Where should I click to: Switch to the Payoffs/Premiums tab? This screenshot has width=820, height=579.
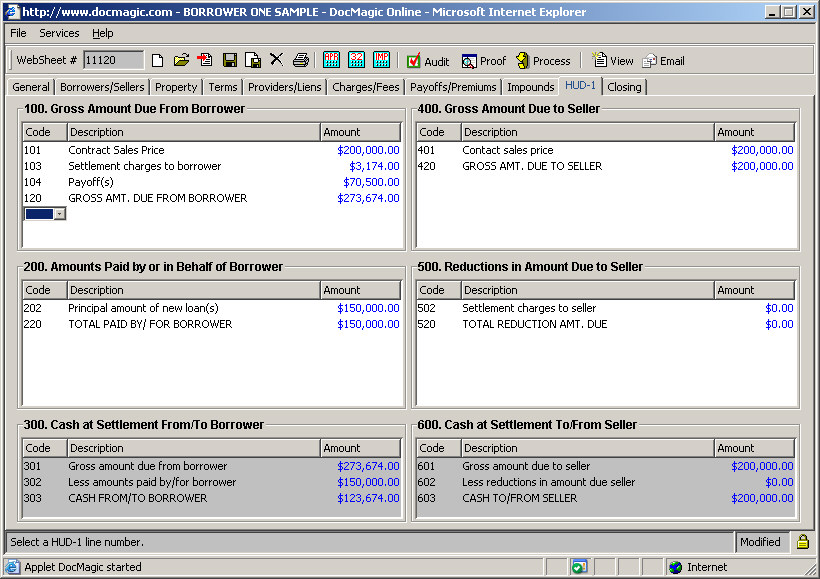pyautogui.click(x=453, y=87)
